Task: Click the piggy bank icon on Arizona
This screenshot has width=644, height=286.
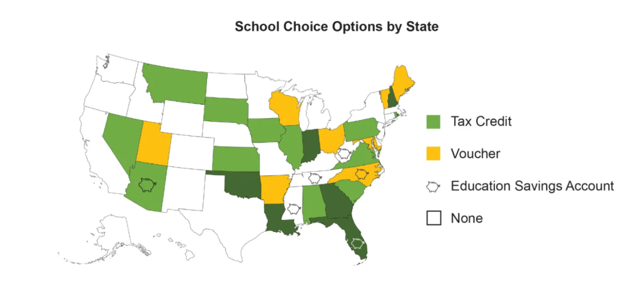Action: (x=147, y=185)
